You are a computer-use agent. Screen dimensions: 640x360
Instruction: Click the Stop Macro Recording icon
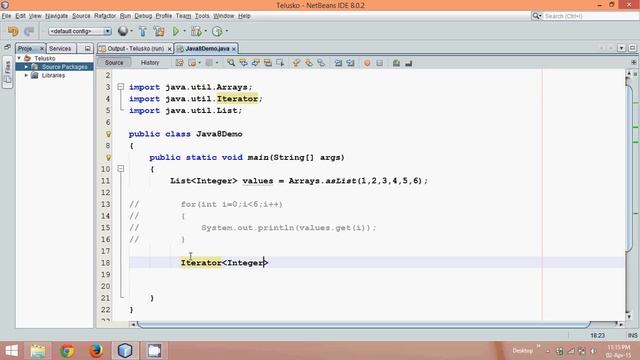(379, 62)
